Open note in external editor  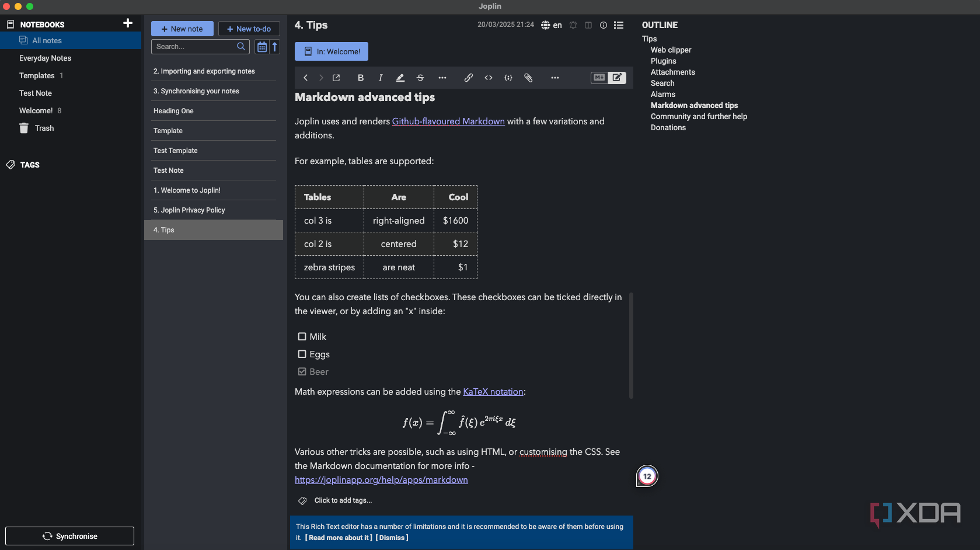pos(336,78)
